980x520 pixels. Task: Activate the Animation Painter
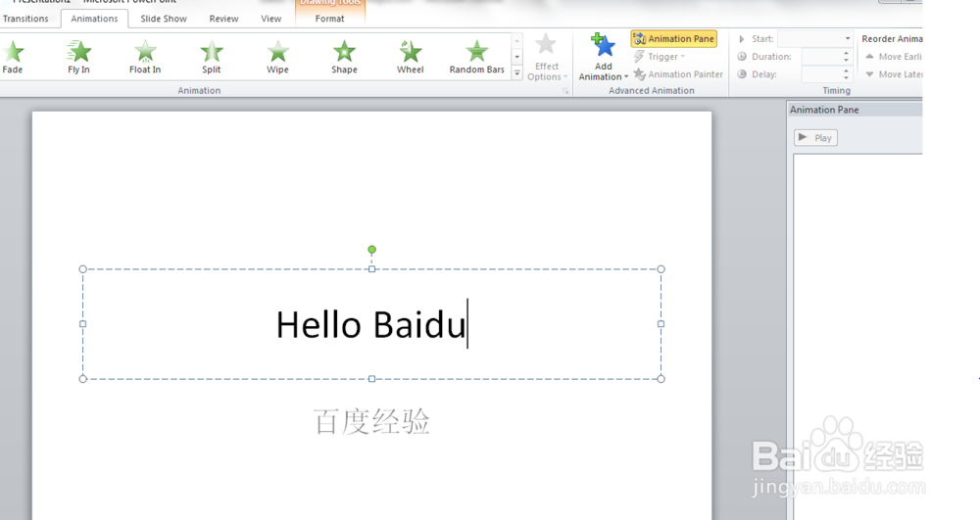678,74
